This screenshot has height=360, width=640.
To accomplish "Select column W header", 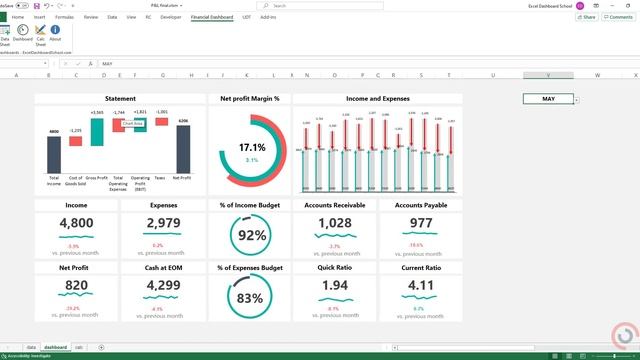I will [x=597, y=75].
